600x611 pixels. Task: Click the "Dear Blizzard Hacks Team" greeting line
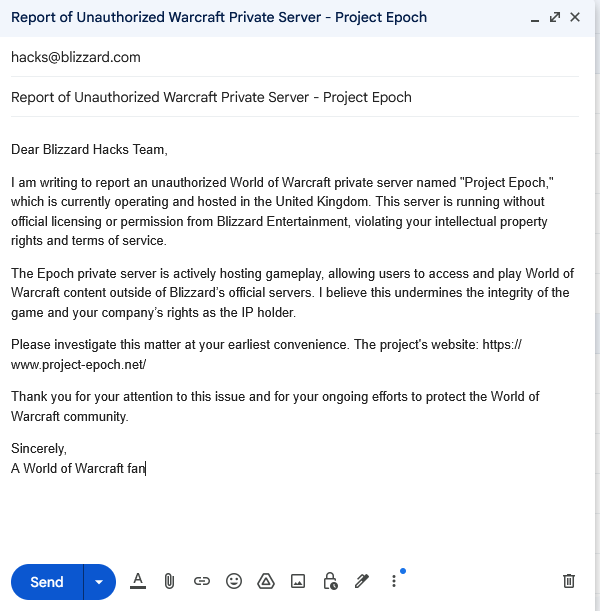click(89, 150)
